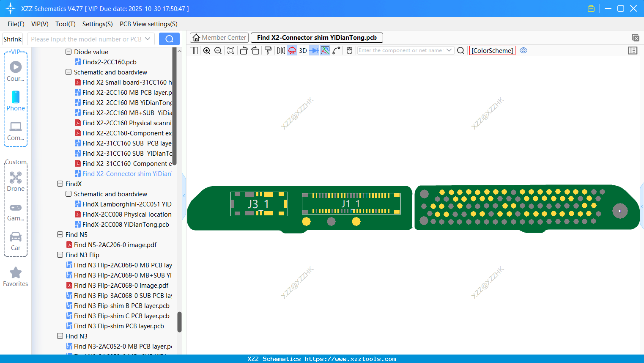Select the J1 connector on the board

351,204
